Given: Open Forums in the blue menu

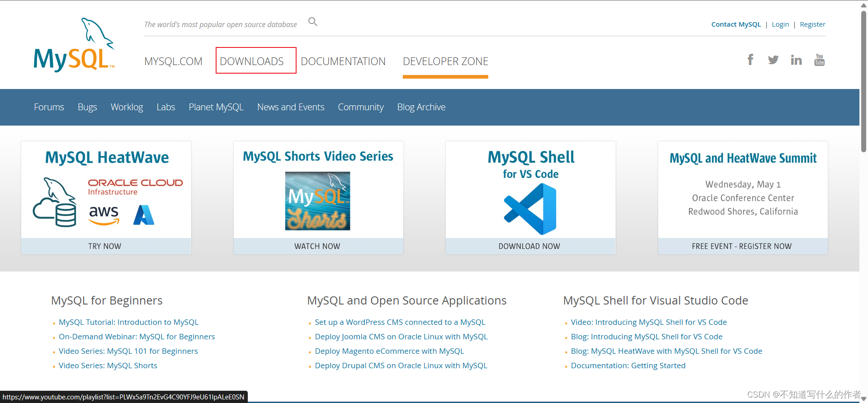Looking at the screenshot, I should (x=49, y=107).
